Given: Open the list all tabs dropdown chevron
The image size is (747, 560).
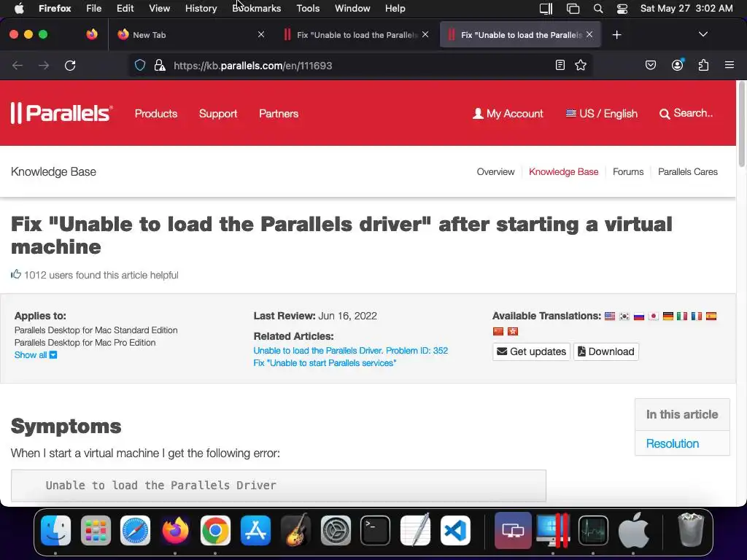Looking at the screenshot, I should click(x=703, y=34).
